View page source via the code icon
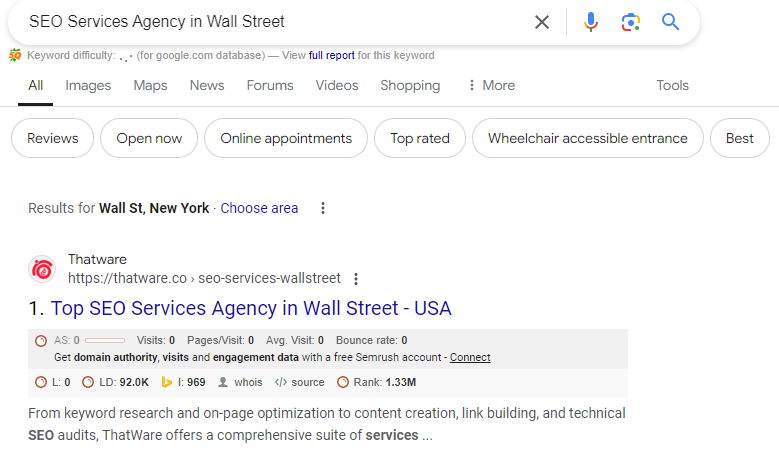The image size is (779, 458). [x=281, y=382]
